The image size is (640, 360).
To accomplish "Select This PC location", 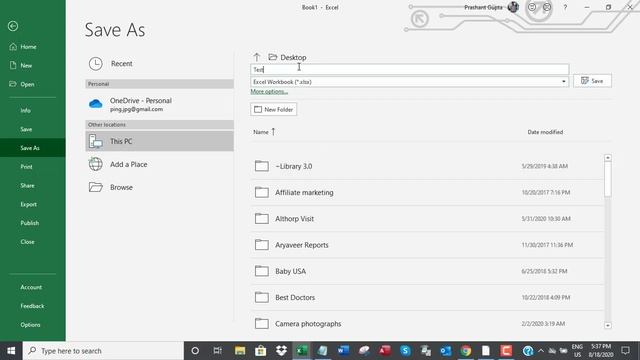I will (x=160, y=141).
